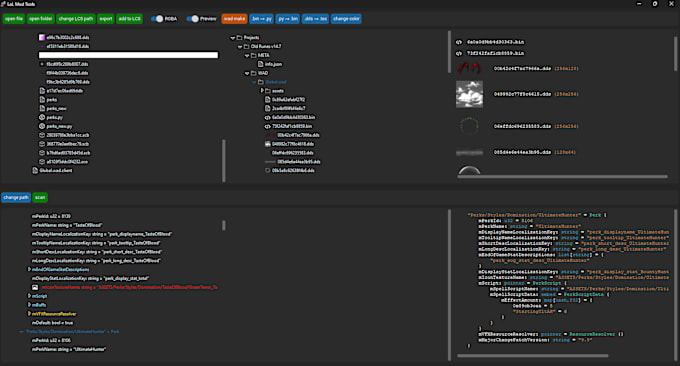680x366 pixels.
Task: Expand the mBuffs node
Action: tap(29, 305)
